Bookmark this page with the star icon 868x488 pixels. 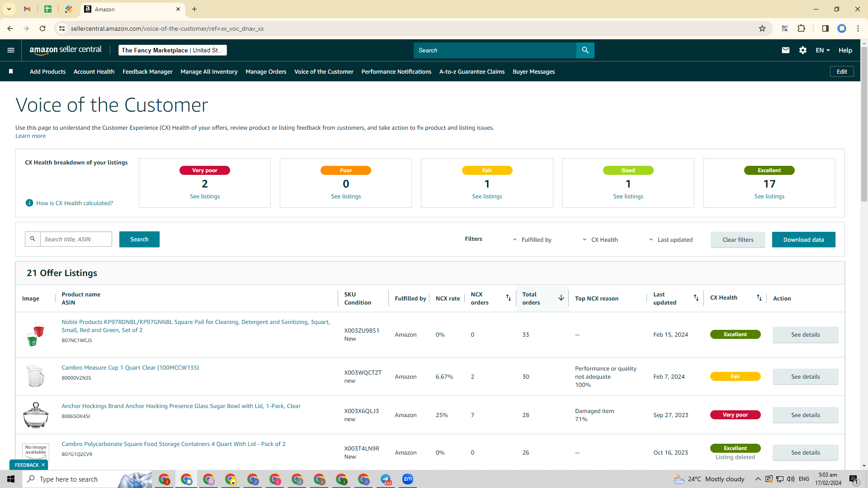[x=762, y=28]
